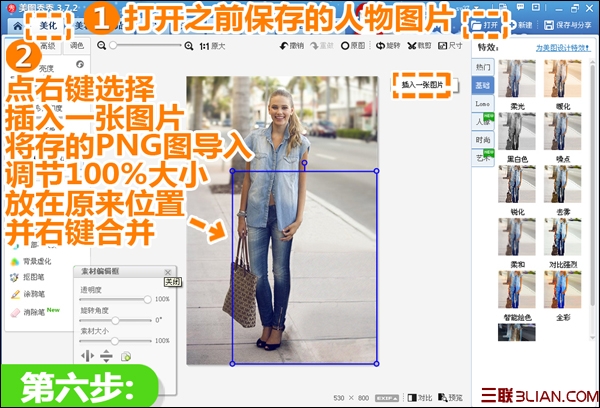Click the 打开 open file button
Screen dimensions: 600x408
[485, 25]
